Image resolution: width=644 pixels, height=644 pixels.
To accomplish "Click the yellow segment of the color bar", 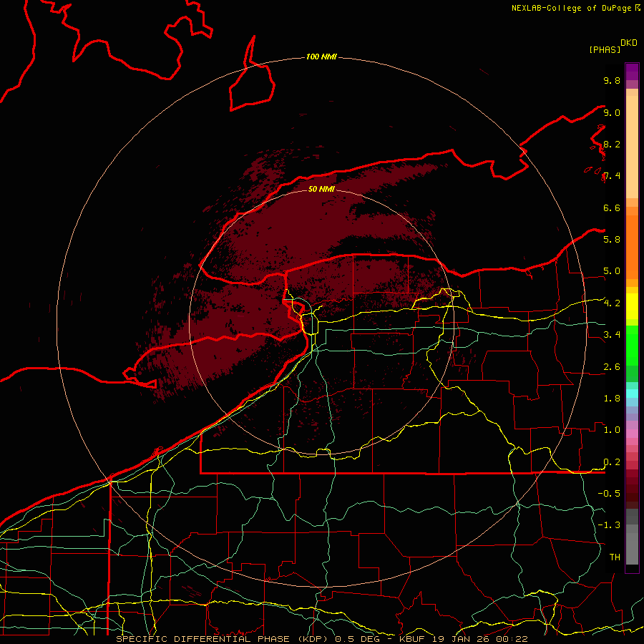I will pyautogui.click(x=632, y=306).
